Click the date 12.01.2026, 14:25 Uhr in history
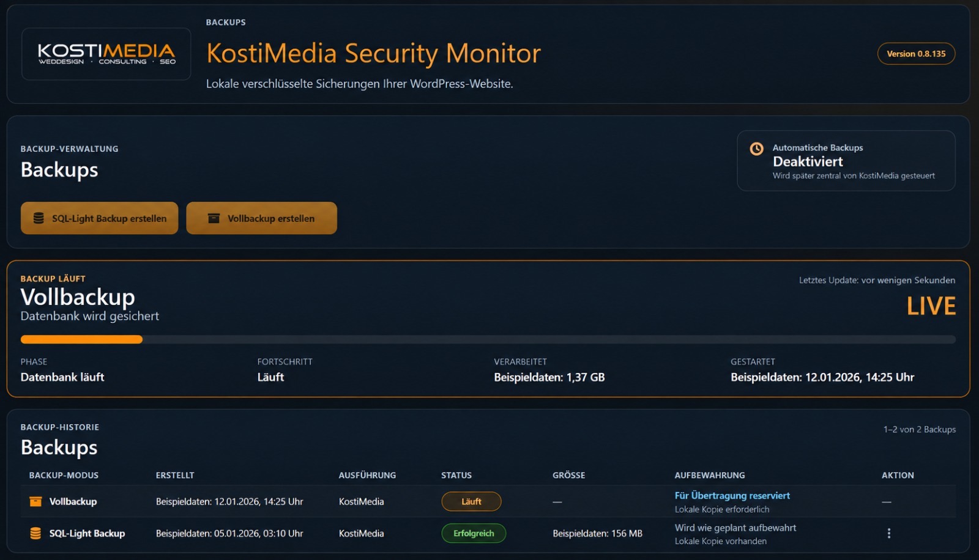This screenshot has width=979, height=560. click(259, 501)
